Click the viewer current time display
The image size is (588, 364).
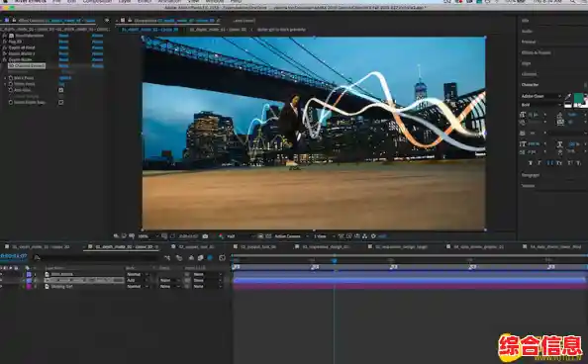(x=188, y=236)
